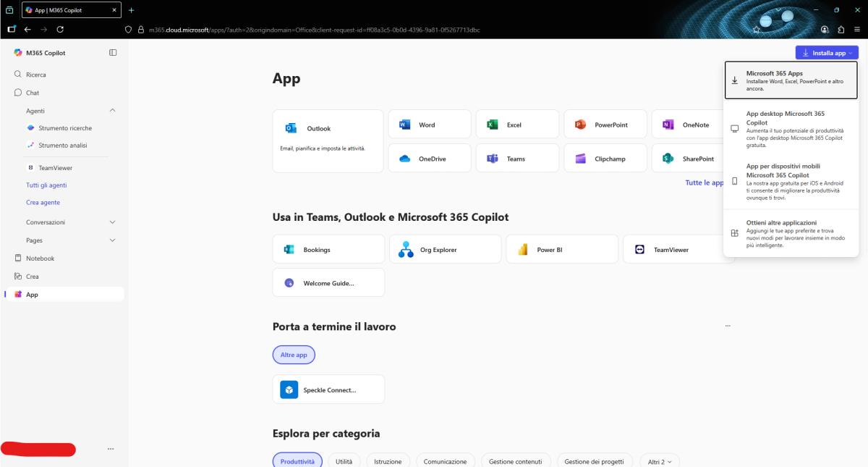This screenshot has height=467, width=868.
Task: Collapse the M365 Copilot navigation pane
Action: point(113,53)
